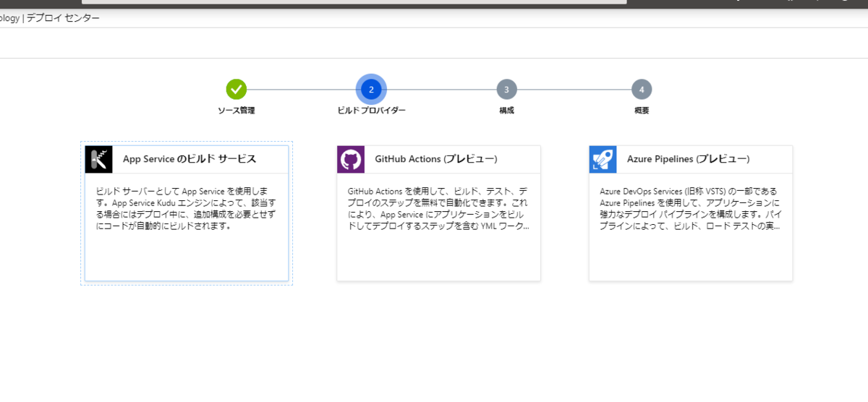Choose the Azure Pipelines (プレビュー) card title

(x=689, y=159)
